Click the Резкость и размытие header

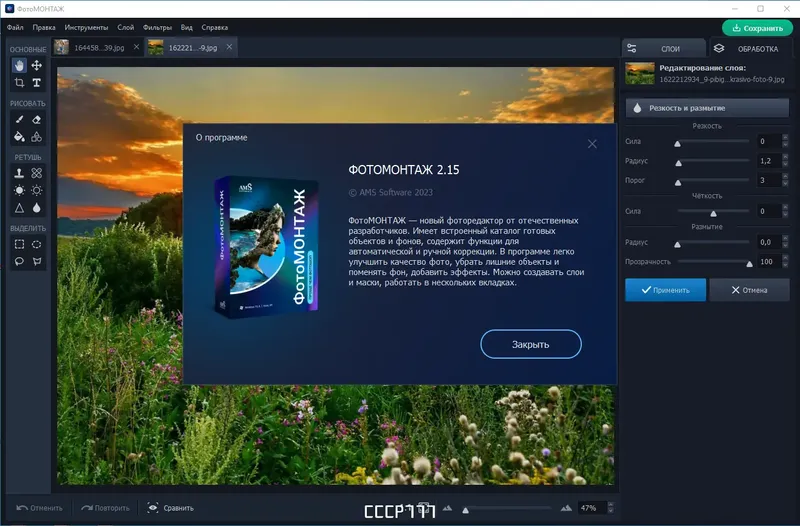click(707, 108)
